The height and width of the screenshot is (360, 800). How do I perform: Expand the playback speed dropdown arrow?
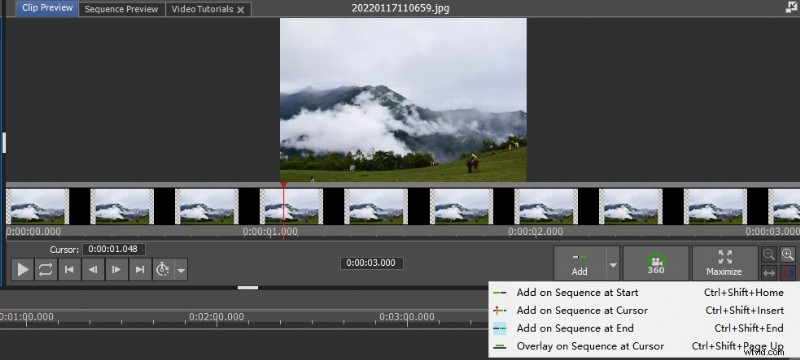point(181,269)
